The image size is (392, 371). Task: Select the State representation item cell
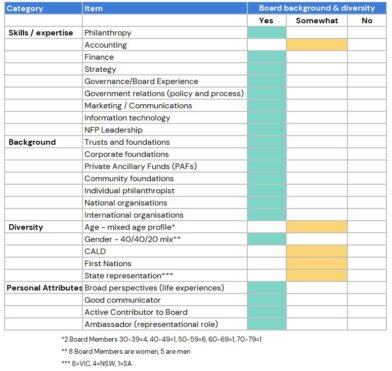tap(165, 276)
